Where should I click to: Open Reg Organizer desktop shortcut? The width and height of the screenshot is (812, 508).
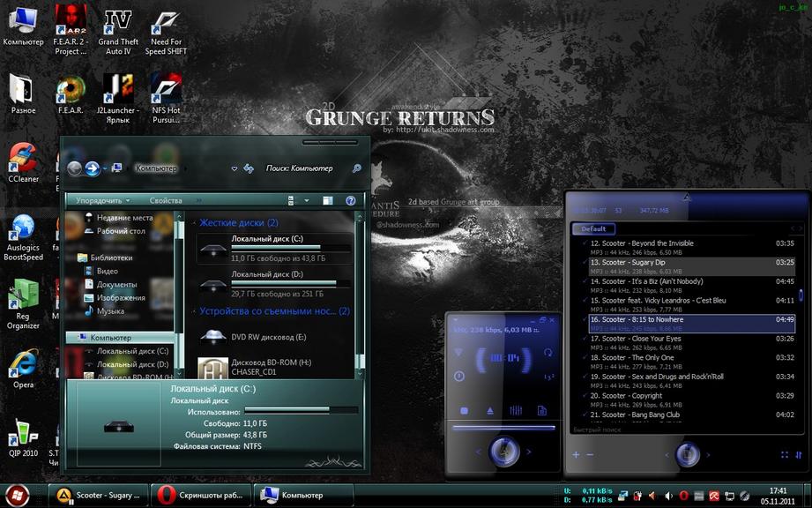[x=23, y=304]
